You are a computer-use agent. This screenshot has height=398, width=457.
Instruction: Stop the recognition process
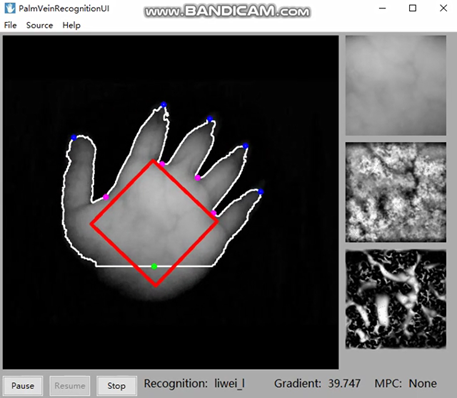click(x=116, y=386)
